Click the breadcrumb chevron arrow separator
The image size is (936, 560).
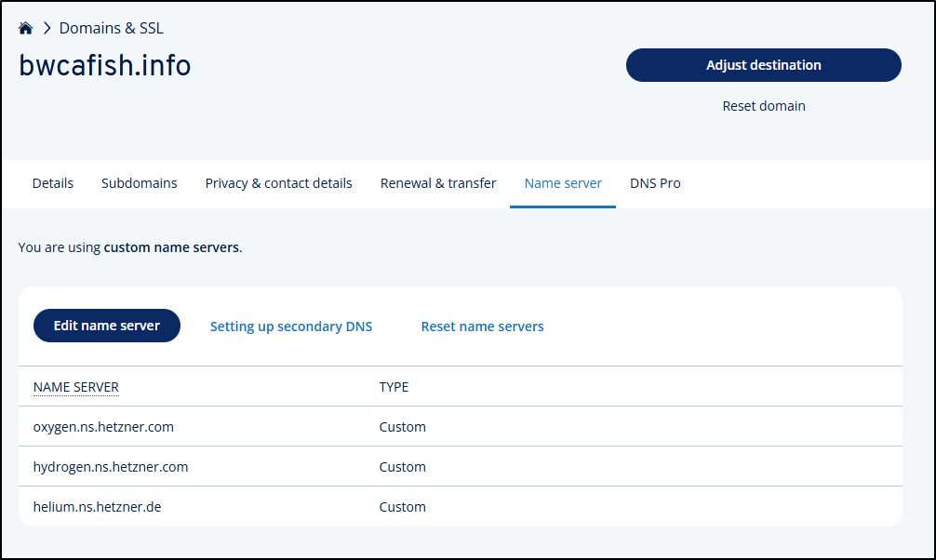(x=47, y=29)
